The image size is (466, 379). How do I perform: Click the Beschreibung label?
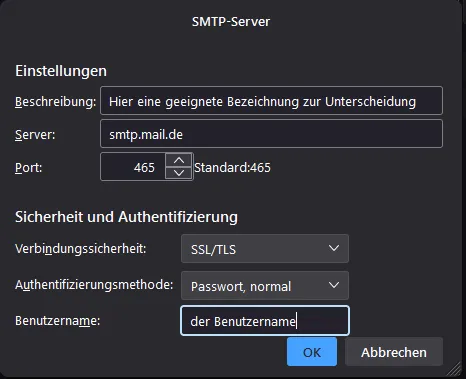[x=56, y=102]
